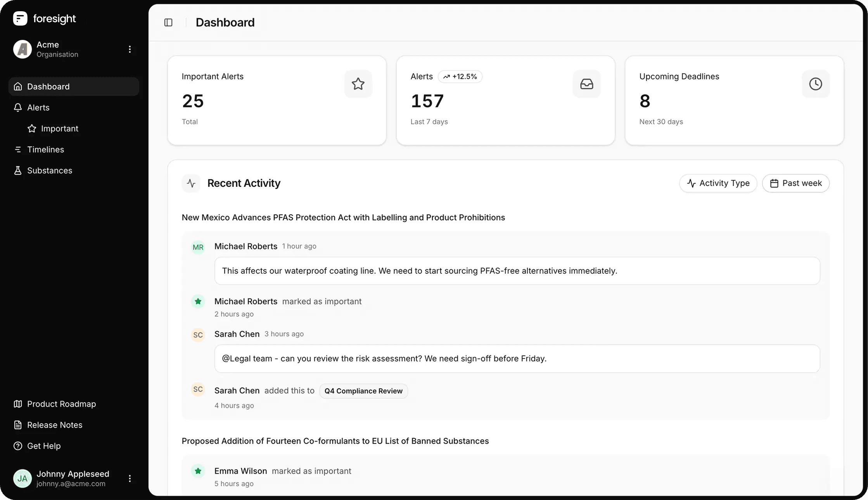Open Johnny Appleseed account options menu
868x500 pixels.
tap(130, 479)
